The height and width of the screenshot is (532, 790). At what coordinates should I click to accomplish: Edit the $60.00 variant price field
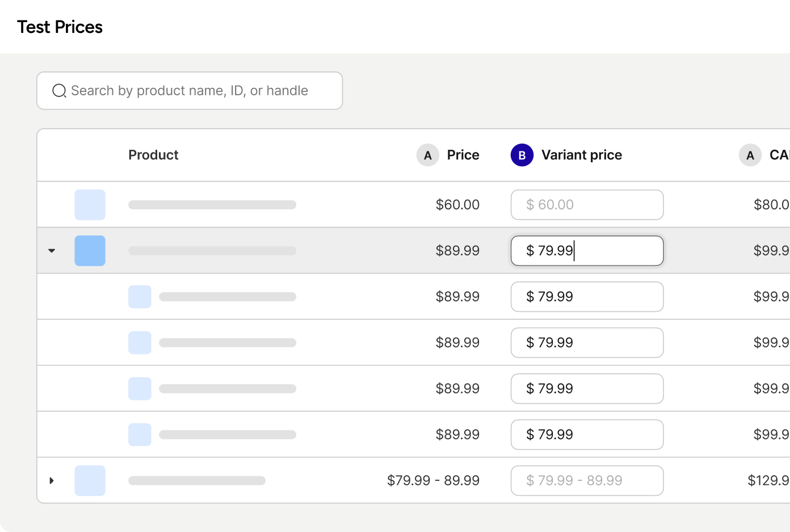click(587, 205)
